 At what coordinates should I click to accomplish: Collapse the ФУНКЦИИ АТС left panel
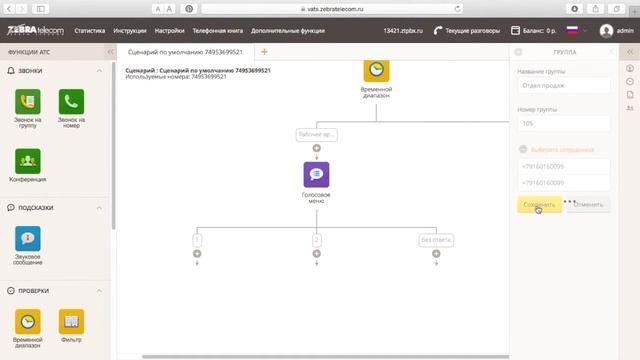(110, 52)
